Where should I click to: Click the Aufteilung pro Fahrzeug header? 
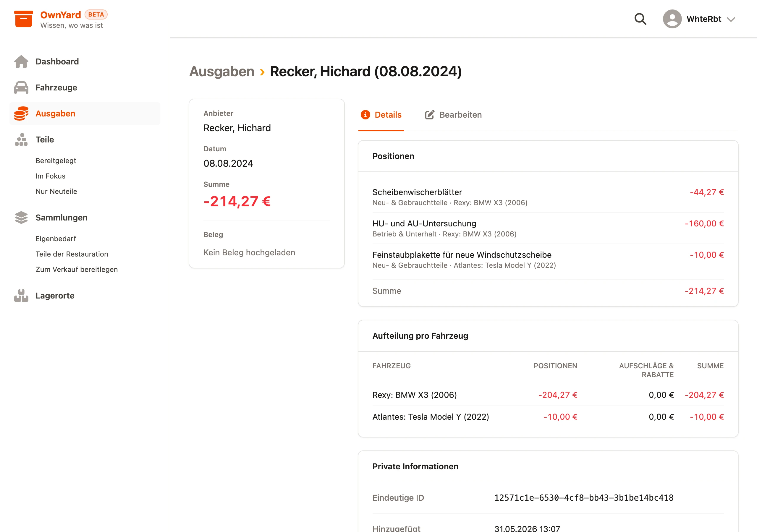tap(420, 336)
